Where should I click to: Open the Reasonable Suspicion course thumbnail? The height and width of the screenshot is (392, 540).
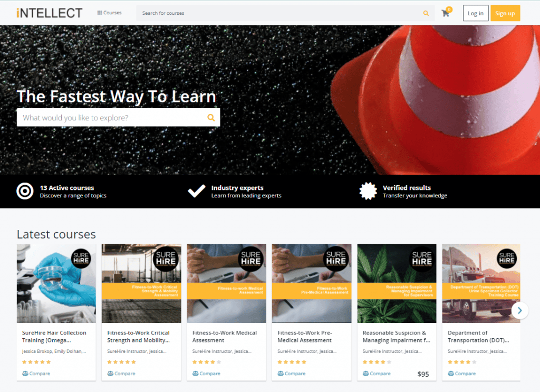(x=397, y=283)
